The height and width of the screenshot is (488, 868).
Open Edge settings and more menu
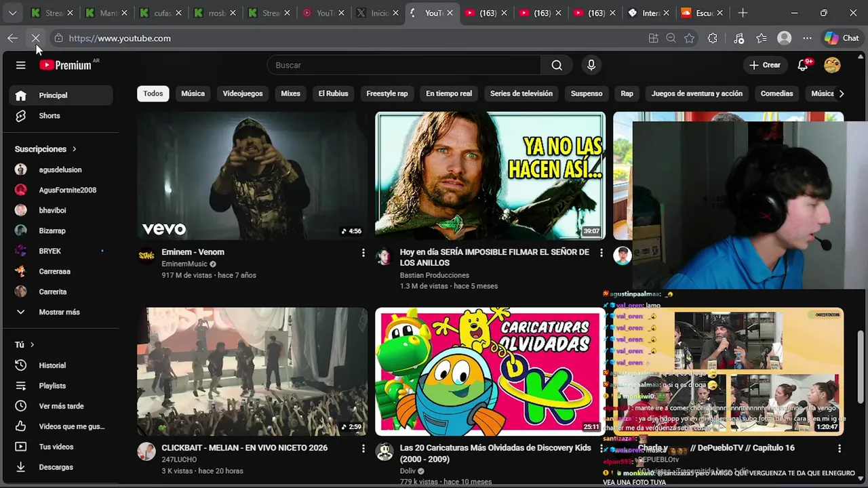(x=807, y=39)
